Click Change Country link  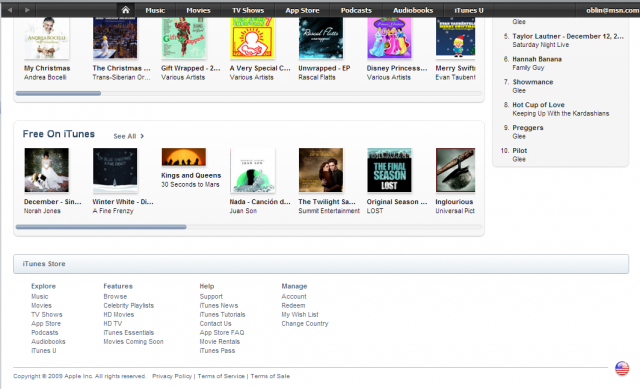pos(304,324)
